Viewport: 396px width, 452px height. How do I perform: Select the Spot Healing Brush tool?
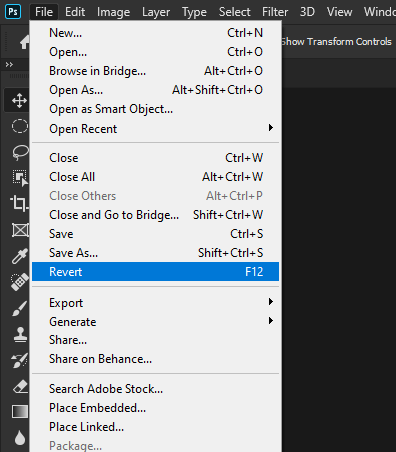[x=20, y=282]
